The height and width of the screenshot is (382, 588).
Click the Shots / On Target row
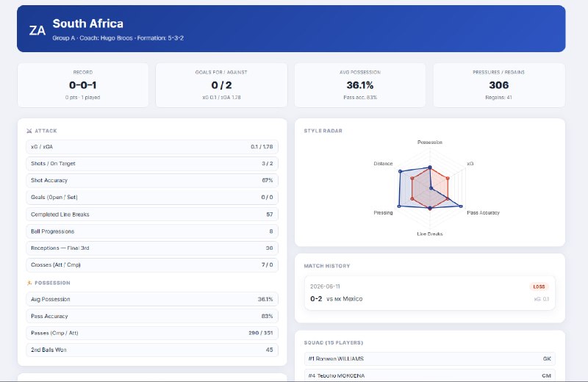point(152,164)
